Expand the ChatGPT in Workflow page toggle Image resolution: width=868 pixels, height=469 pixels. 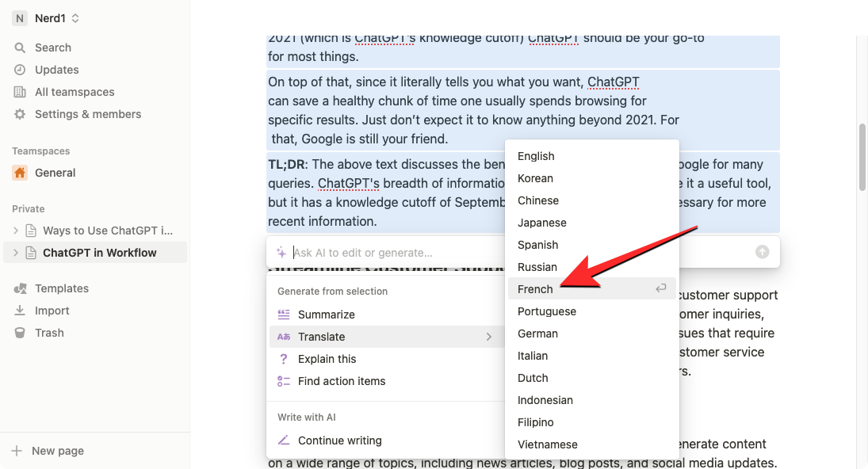pyautogui.click(x=16, y=253)
